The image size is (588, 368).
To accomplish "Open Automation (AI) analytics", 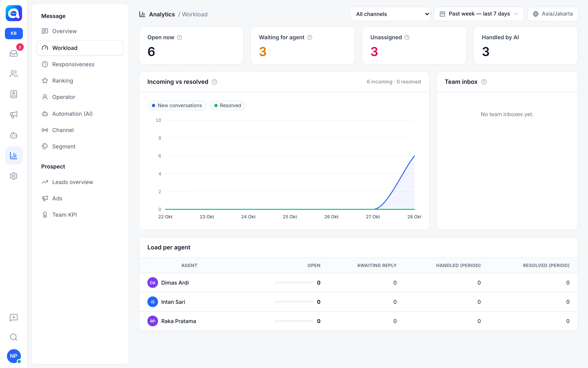I will pyautogui.click(x=80, y=114).
